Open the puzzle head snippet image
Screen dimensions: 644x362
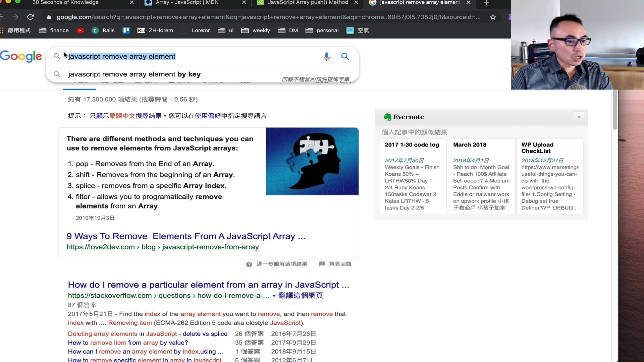click(x=312, y=161)
